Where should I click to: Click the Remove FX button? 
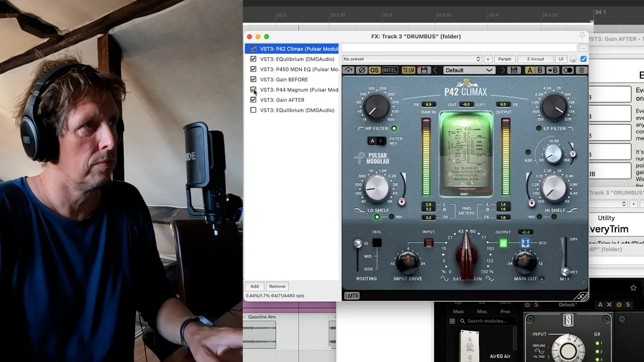(x=277, y=286)
